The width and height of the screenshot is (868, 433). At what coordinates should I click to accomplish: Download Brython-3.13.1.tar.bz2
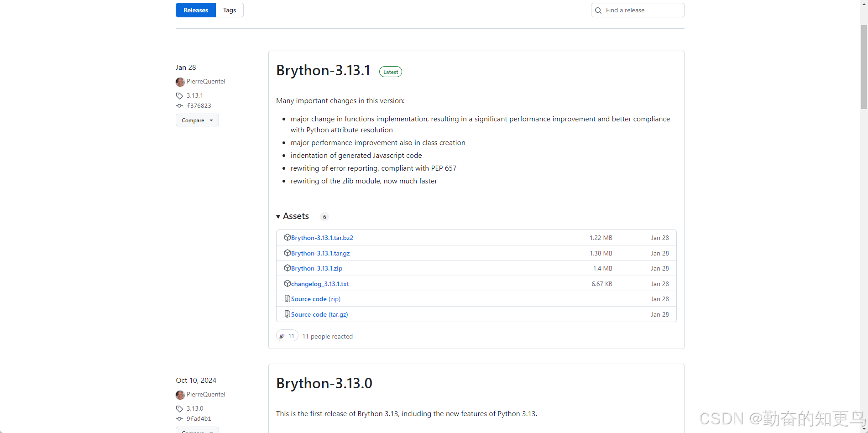(322, 238)
